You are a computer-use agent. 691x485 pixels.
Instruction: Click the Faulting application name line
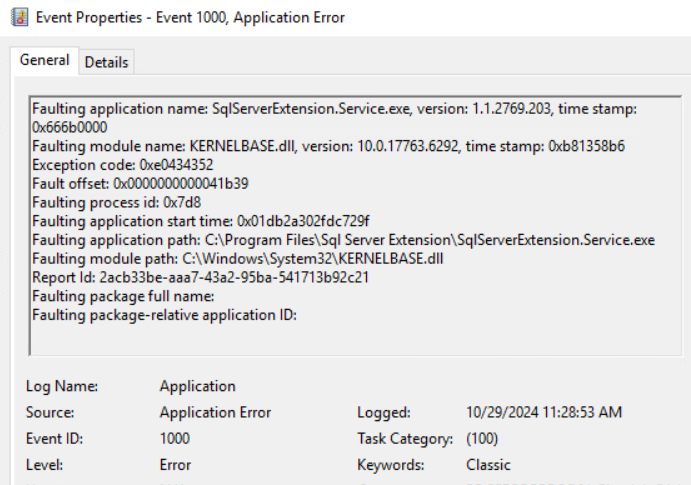tap(334, 108)
